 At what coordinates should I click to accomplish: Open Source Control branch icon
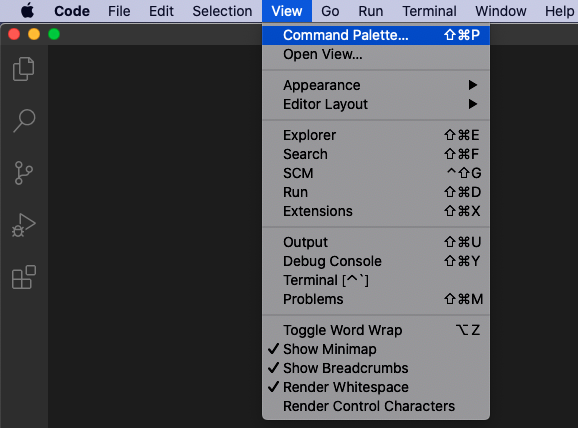24,173
